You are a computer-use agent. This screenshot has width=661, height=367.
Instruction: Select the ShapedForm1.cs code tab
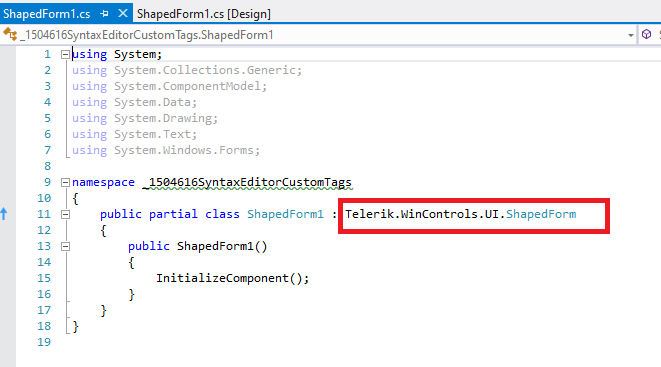[46, 14]
